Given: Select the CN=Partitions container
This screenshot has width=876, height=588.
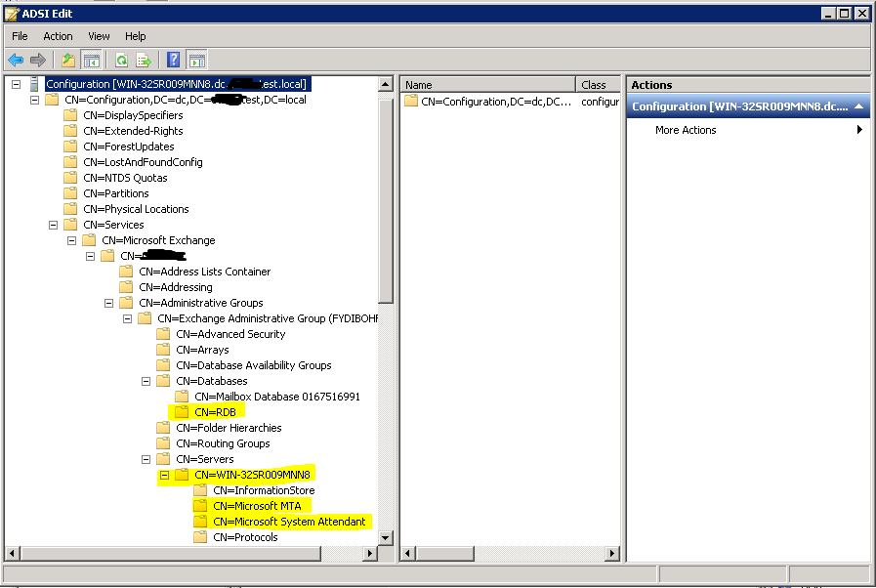Looking at the screenshot, I should click(116, 194).
